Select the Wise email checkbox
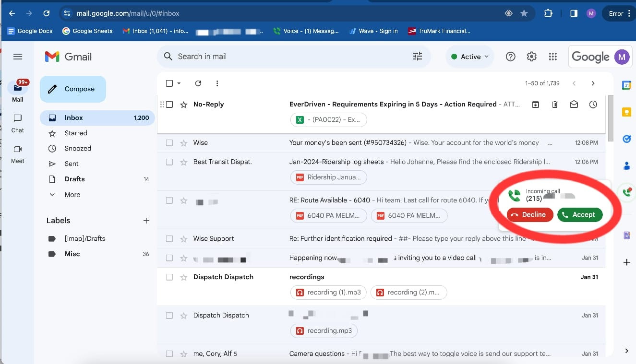 coord(169,143)
